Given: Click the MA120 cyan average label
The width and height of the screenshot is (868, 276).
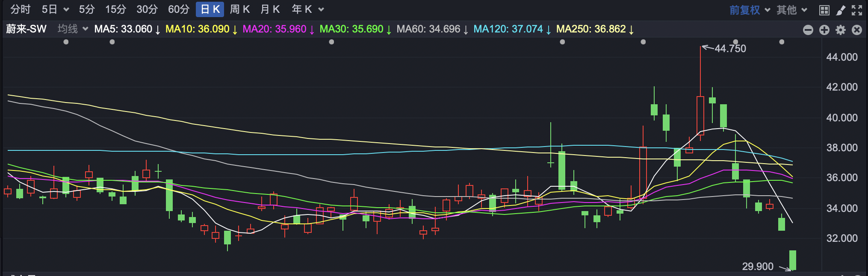Looking at the screenshot, I should pos(508,29).
